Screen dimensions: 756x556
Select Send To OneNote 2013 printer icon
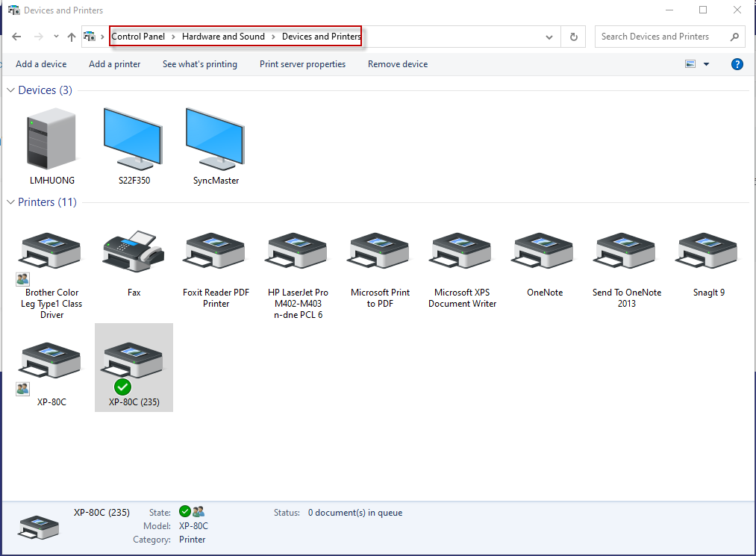tap(625, 251)
